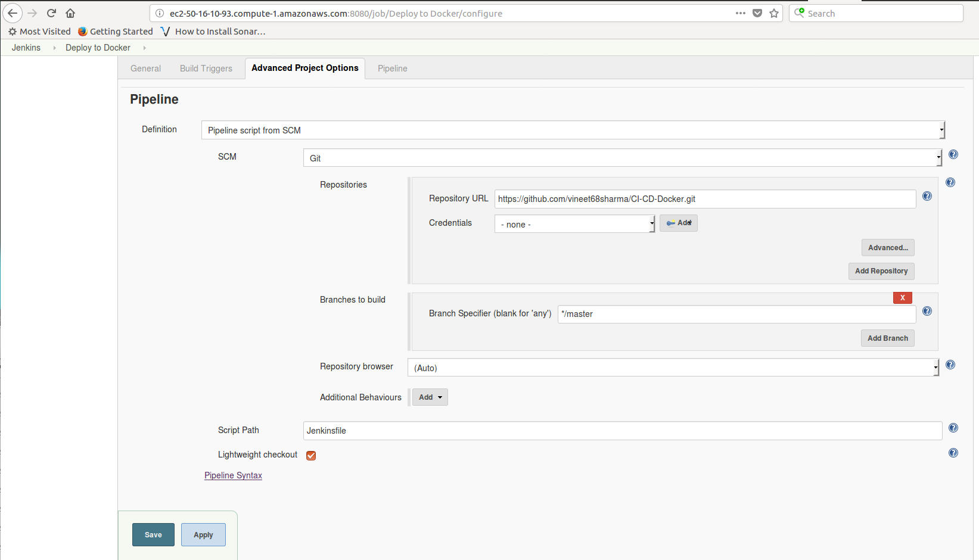Open help for Script Path
979x560 pixels.
pyautogui.click(x=953, y=428)
